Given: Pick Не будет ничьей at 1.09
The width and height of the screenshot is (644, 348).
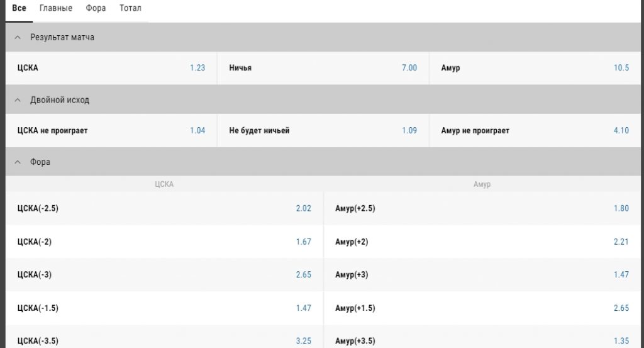Looking at the screenshot, I should tap(323, 130).
